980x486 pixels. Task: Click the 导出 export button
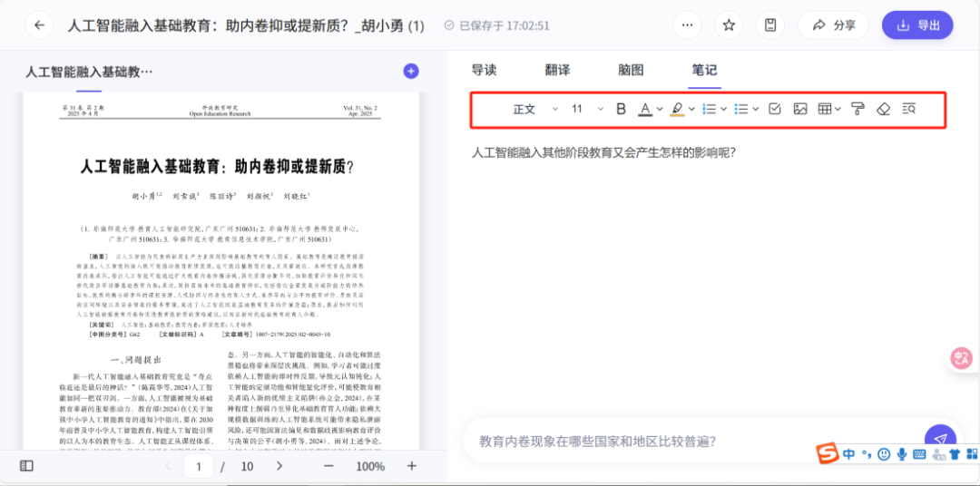coord(917,25)
